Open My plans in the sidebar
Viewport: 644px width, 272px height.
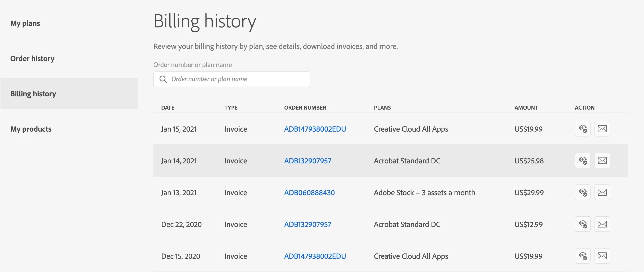pyautogui.click(x=25, y=23)
